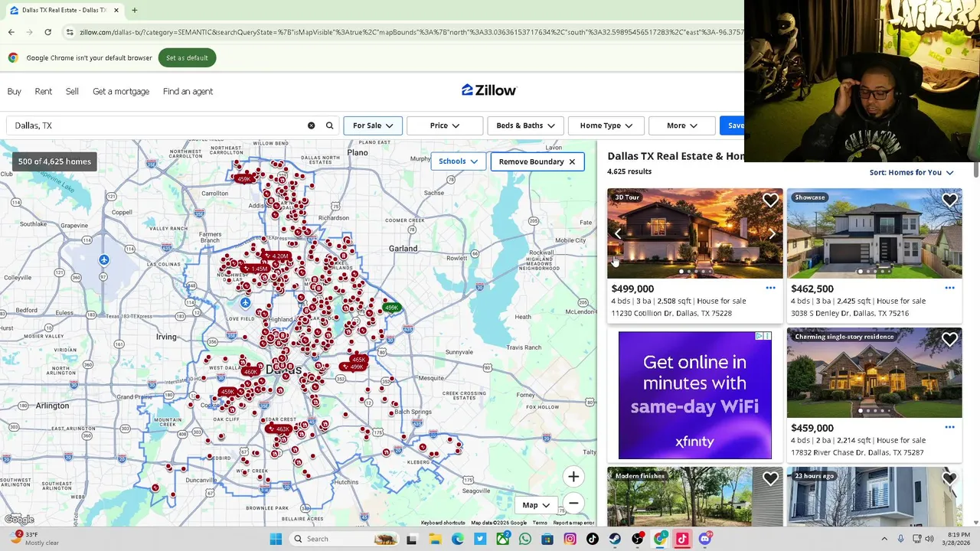This screenshot has height=551, width=980.
Task: Click the green 499K map marker
Action: coord(391,308)
